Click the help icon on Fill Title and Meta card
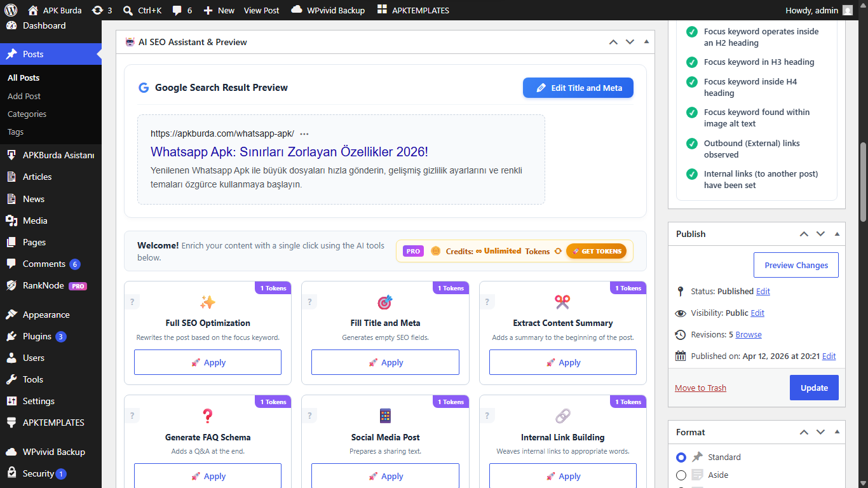Screen dimensions: 868x488 pos(309,302)
